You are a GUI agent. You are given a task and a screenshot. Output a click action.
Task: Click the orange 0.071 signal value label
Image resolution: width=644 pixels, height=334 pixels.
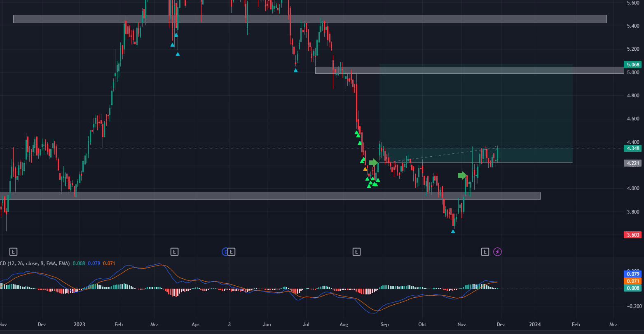click(632, 281)
